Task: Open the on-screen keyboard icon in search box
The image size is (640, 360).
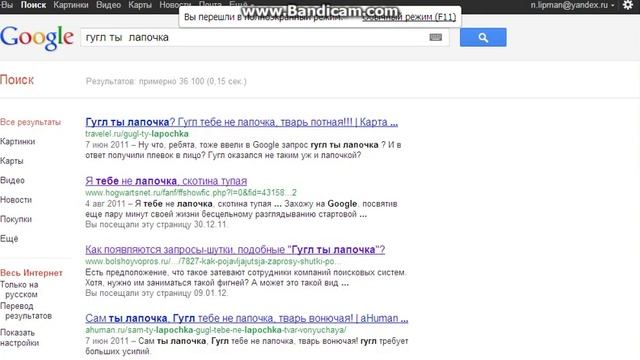Action: click(x=436, y=38)
